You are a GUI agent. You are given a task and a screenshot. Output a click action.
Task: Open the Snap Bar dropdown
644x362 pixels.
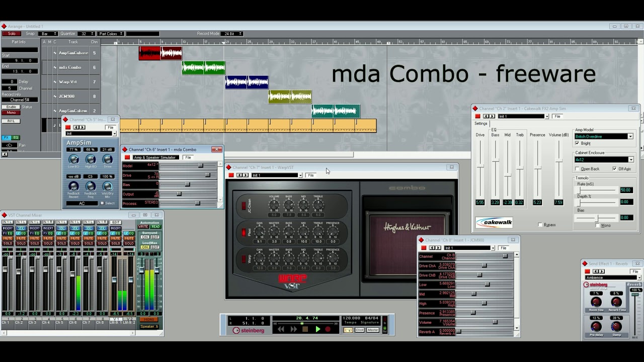[x=48, y=34]
